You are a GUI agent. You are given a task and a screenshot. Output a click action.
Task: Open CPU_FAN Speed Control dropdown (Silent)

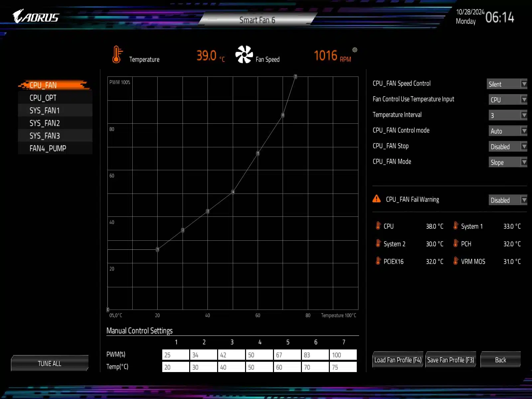click(x=507, y=84)
